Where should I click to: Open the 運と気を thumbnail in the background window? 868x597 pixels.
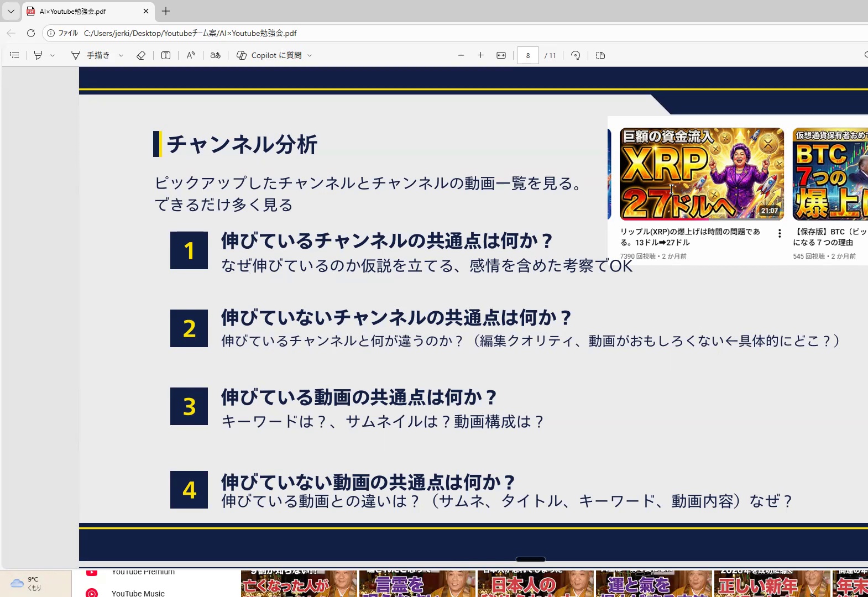pos(654,584)
